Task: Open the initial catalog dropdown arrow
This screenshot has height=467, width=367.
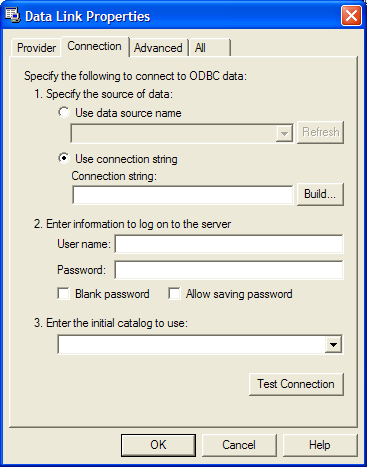Action: click(x=333, y=345)
